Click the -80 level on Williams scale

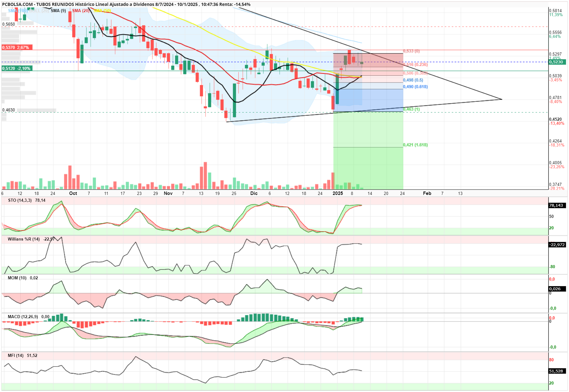(x=552, y=267)
